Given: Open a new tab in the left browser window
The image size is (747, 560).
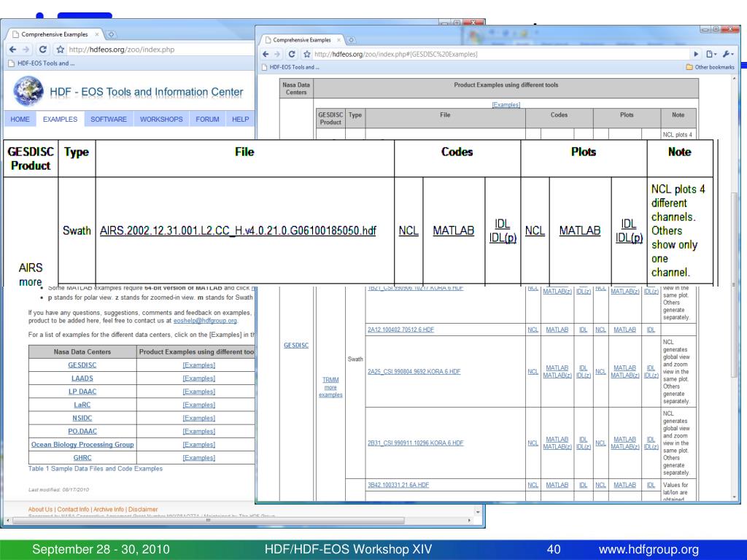Looking at the screenshot, I should point(111,34).
